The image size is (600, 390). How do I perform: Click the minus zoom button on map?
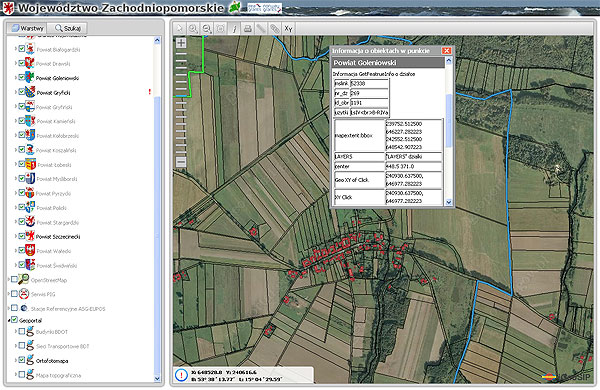(x=181, y=162)
